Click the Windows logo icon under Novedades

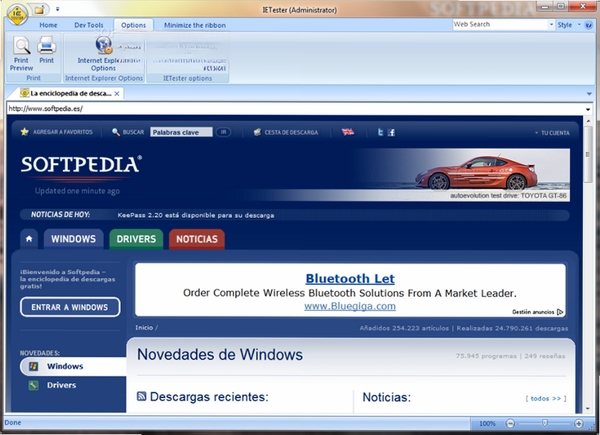[33, 366]
